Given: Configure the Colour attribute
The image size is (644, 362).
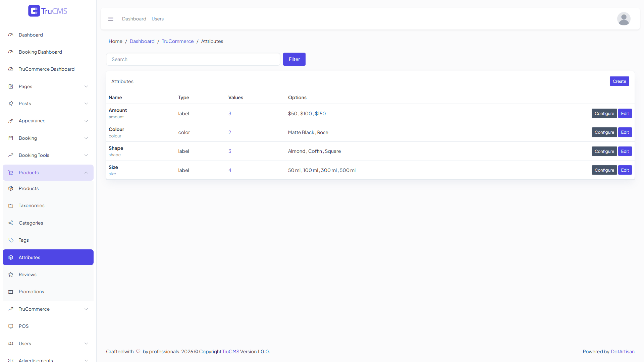Looking at the screenshot, I should [x=604, y=132].
